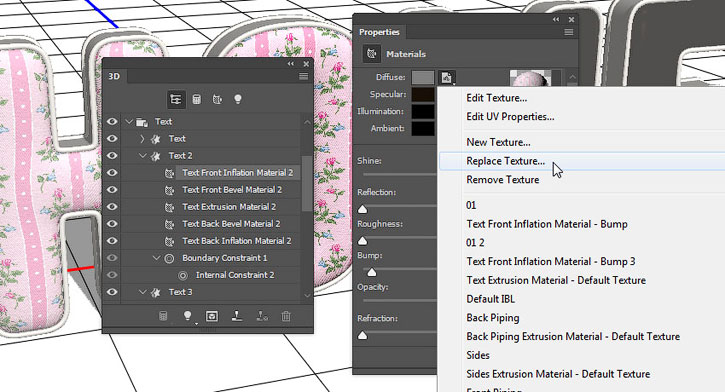725x392 pixels.
Task: Click the Ambient color swatch
Action: point(423,129)
